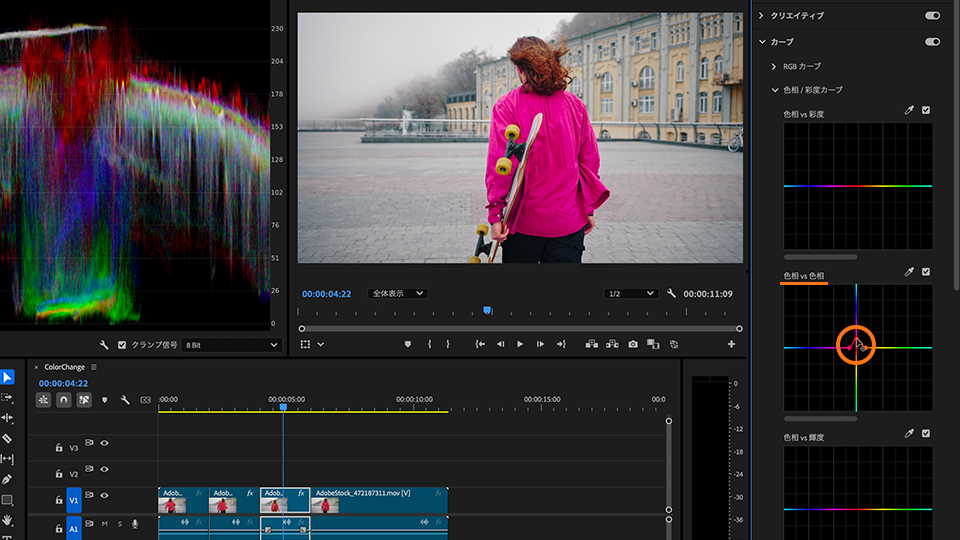Select the Rectangle tool
Screen dimensions: 960x540
point(7,500)
